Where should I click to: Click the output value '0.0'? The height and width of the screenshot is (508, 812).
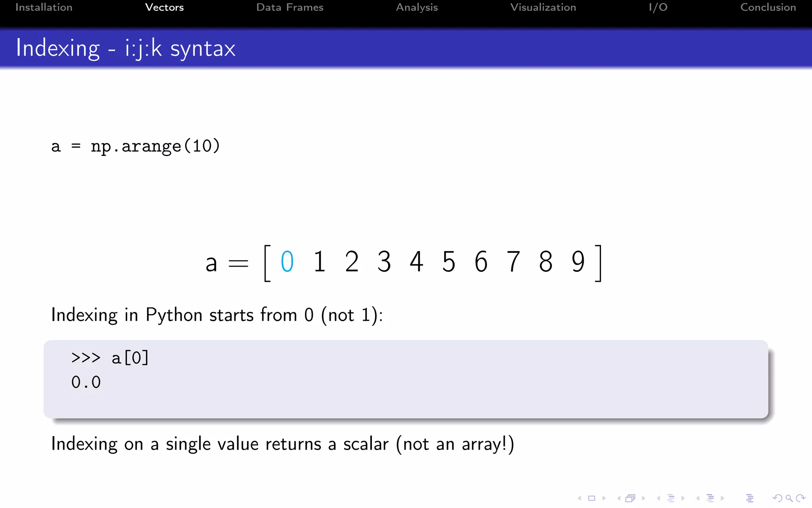click(86, 383)
